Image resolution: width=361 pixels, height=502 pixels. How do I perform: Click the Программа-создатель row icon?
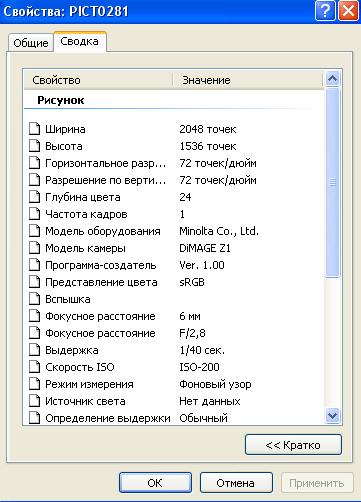pyautogui.click(x=34, y=265)
